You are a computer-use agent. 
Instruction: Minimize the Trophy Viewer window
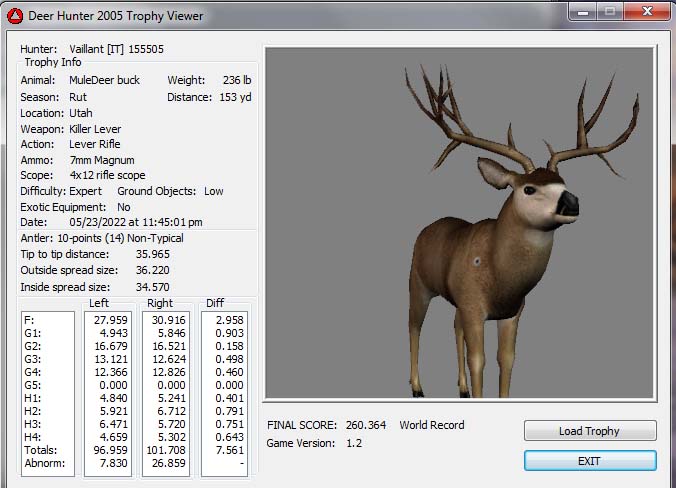point(583,12)
